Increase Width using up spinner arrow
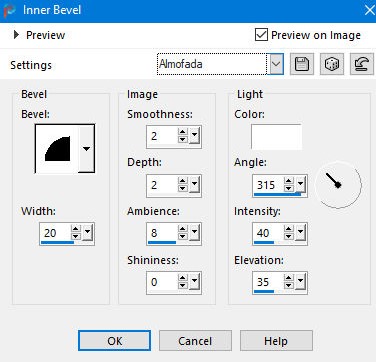Image resolution: width=376 pixels, height=362 pixels. (x=76, y=229)
